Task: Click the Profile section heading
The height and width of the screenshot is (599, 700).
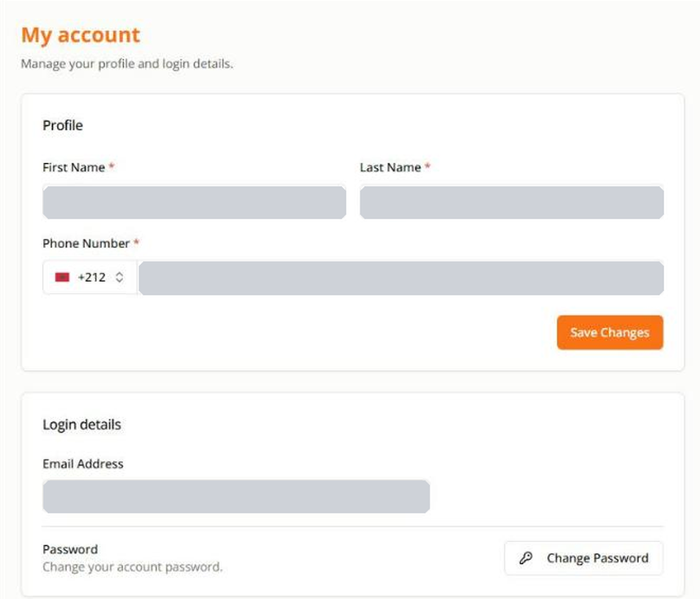Action: point(63,126)
